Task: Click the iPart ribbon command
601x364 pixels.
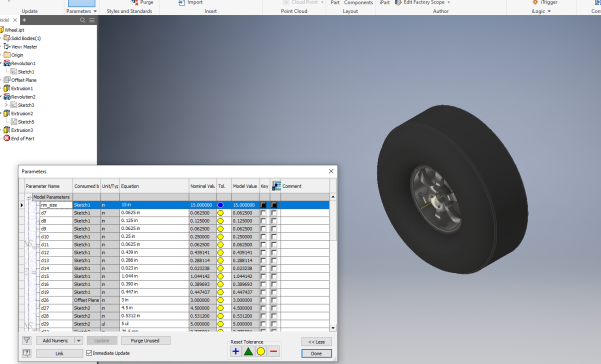Action: pos(384,2)
